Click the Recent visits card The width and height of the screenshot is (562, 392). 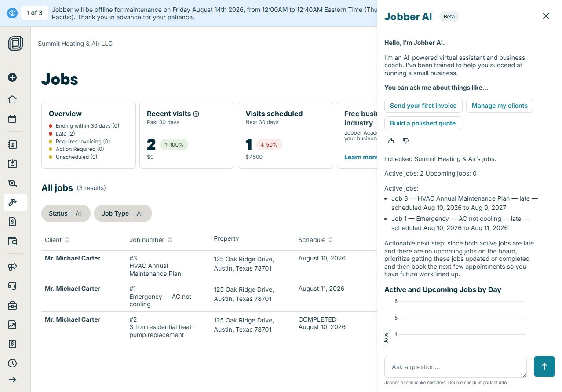pos(187,135)
